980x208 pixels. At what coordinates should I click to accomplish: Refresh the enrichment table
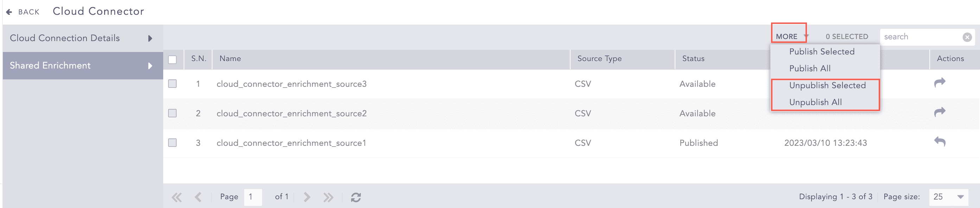pos(356,197)
